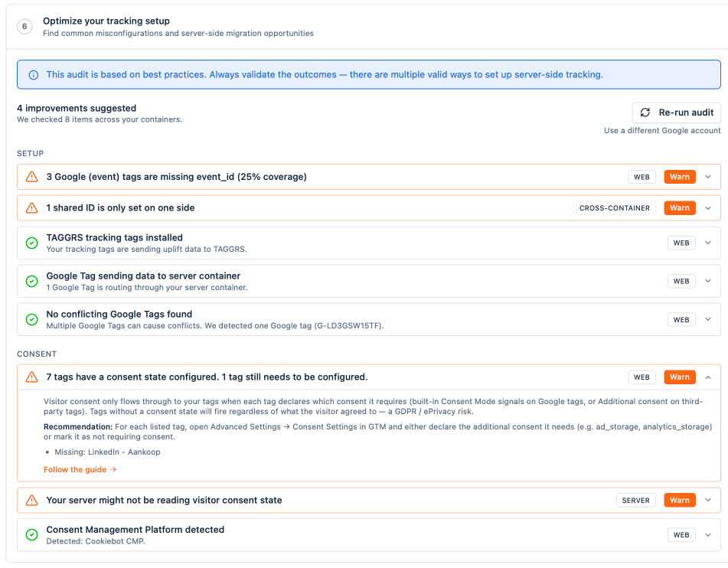
Task: Click 'Your server might not be reading visitor consent state'
Action: point(164,500)
